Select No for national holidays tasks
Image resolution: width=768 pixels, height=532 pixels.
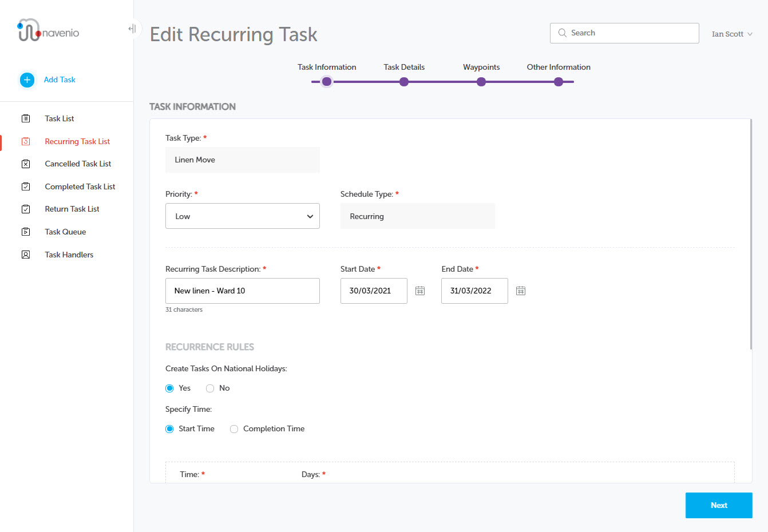click(x=210, y=388)
